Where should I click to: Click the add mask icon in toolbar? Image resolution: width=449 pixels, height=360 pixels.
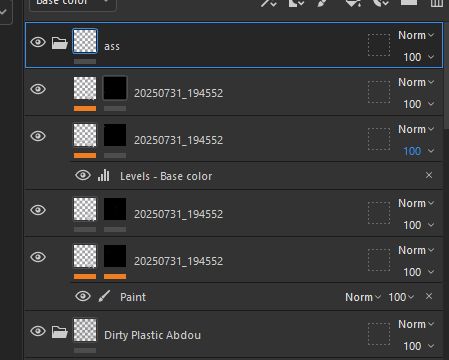296,3
